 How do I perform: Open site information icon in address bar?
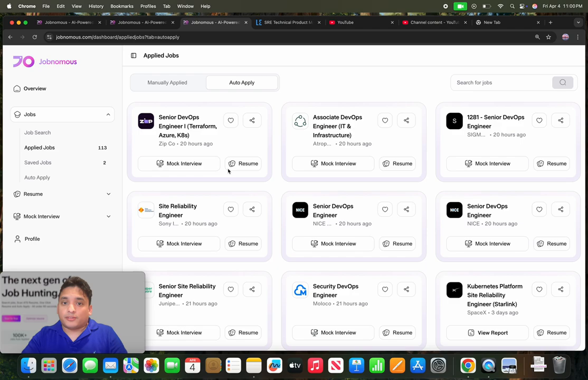click(49, 37)
